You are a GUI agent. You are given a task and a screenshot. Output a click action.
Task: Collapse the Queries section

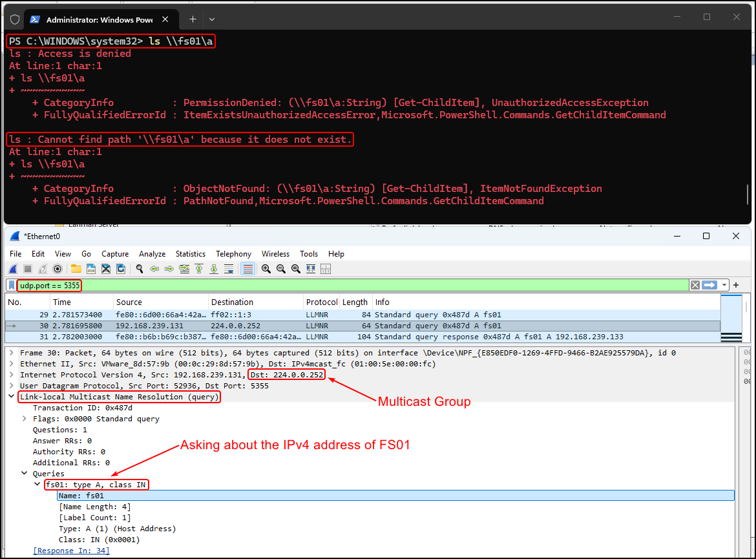click(24, 474)
